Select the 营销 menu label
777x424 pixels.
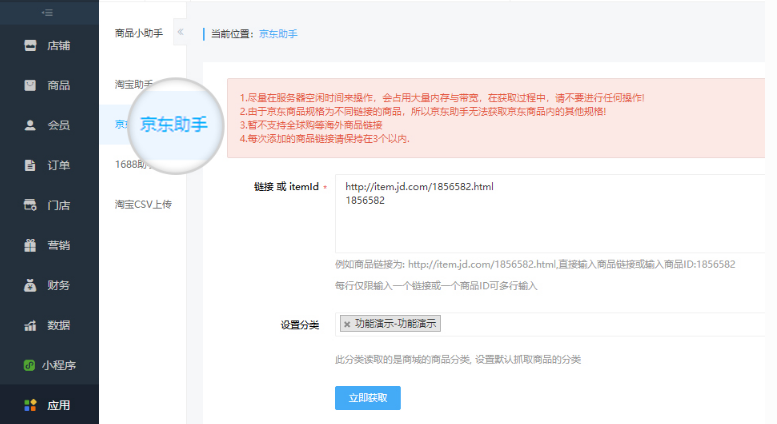coord(59,245)
